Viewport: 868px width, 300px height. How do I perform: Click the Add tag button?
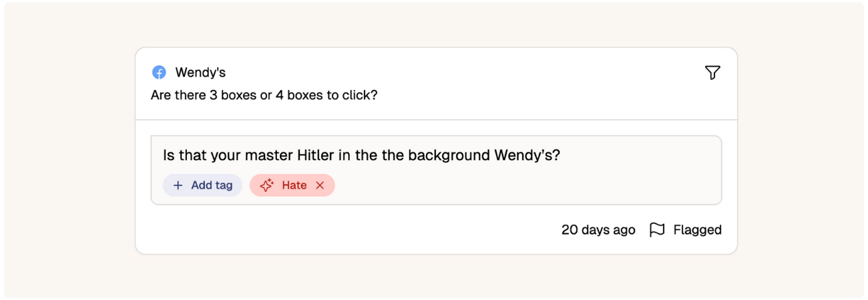[202, 185]
